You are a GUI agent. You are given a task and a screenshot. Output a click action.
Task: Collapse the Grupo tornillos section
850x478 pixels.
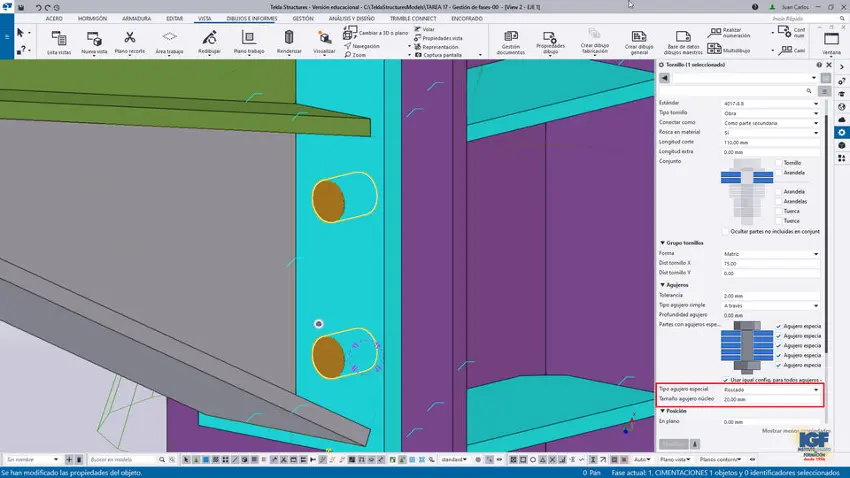(662, 243)
